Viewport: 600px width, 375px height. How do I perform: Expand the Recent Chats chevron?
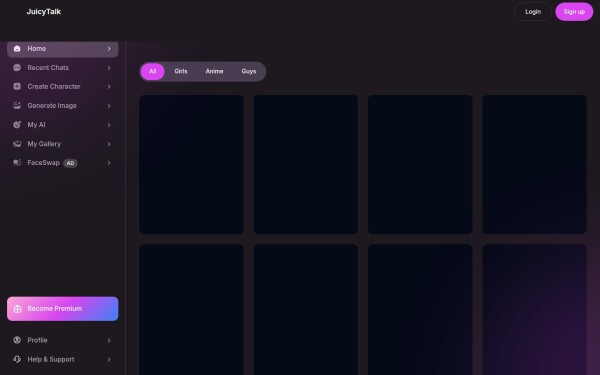(109, 68)
